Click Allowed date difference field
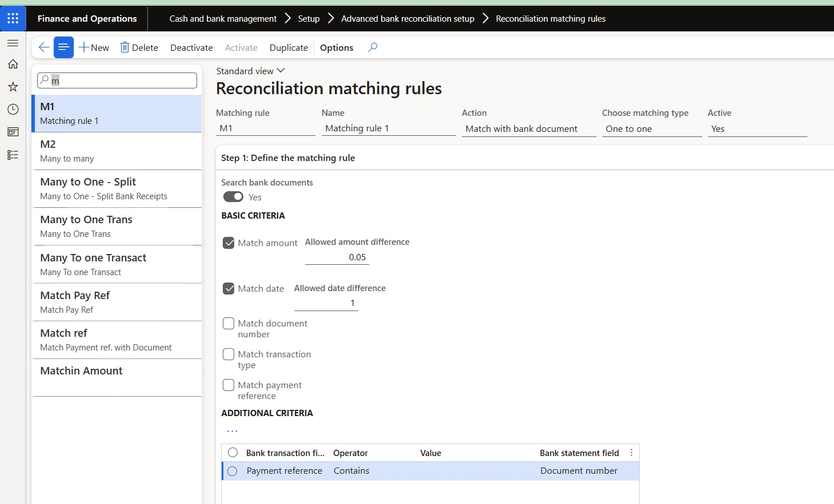 [x=326, y=303]
